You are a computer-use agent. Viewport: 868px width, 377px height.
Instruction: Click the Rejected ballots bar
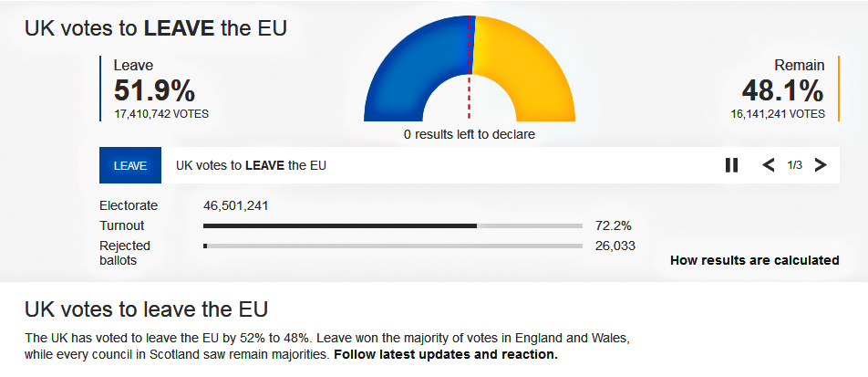coord(392,246)
